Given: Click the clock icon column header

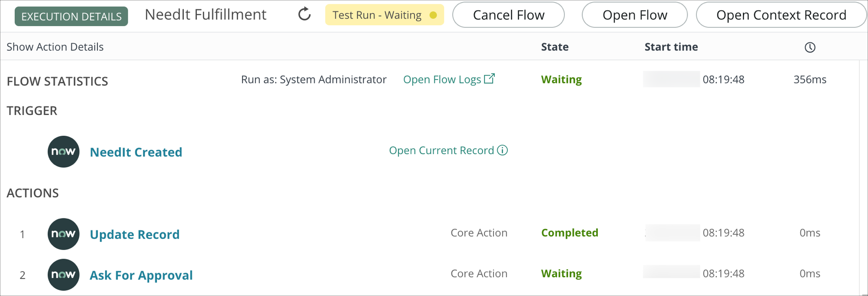Looking at the screenshot, I should click(810, 47).
